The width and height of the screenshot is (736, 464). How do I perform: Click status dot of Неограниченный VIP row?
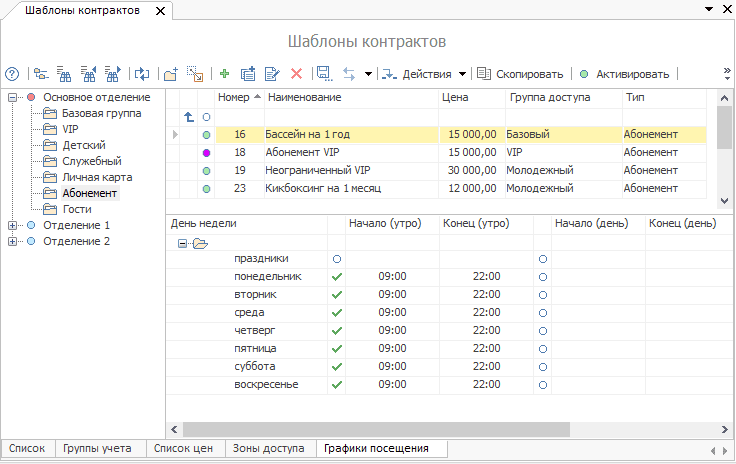[206, 171]
